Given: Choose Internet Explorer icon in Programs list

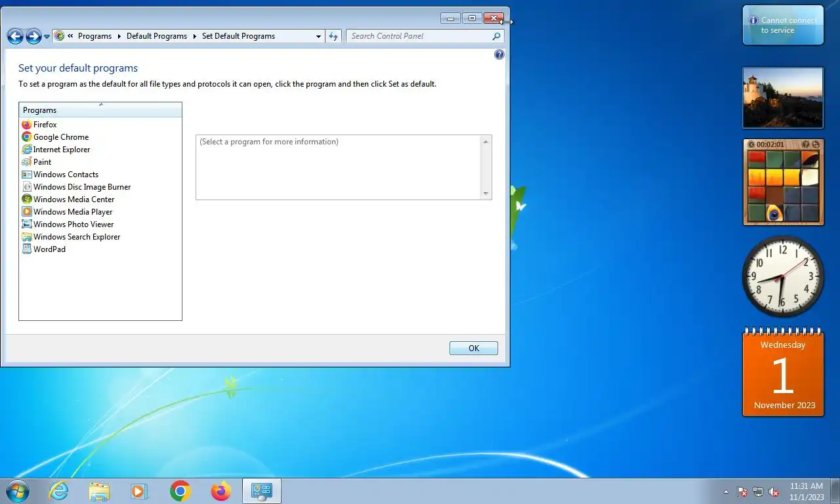Looking at the screenshot, I should (x=27, y=150).
